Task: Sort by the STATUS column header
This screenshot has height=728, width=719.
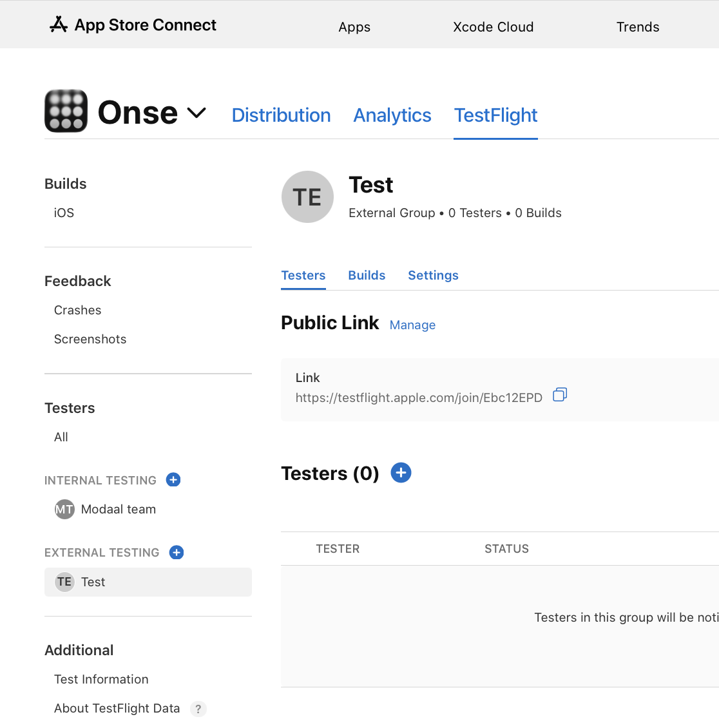Action: click(x=506, y=549)
